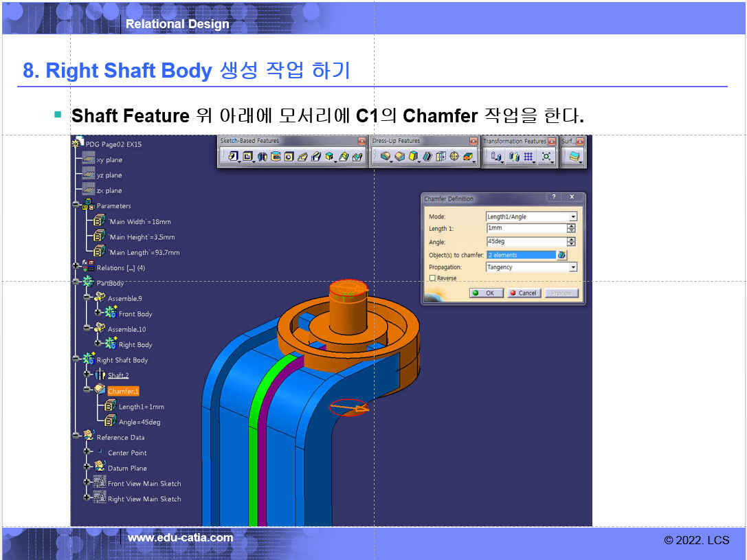Click the Chamfer Definition help question mark

[554, 198]
